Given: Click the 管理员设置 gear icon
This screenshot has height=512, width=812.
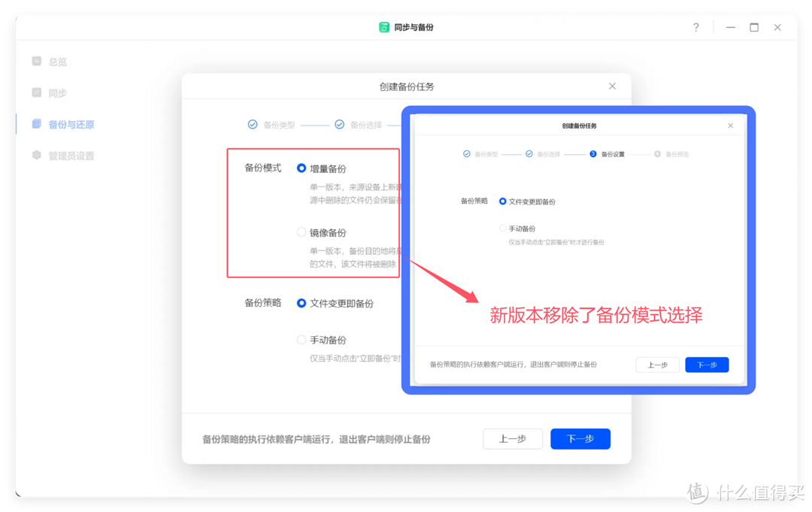Looking at the screenshot, I should pos(37,156).
